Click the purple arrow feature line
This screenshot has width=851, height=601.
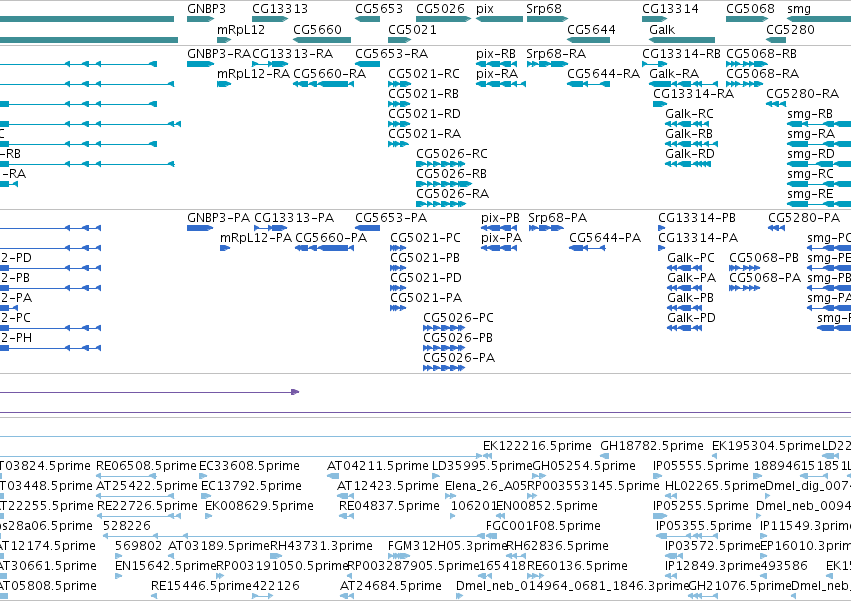tap(149, 392)
